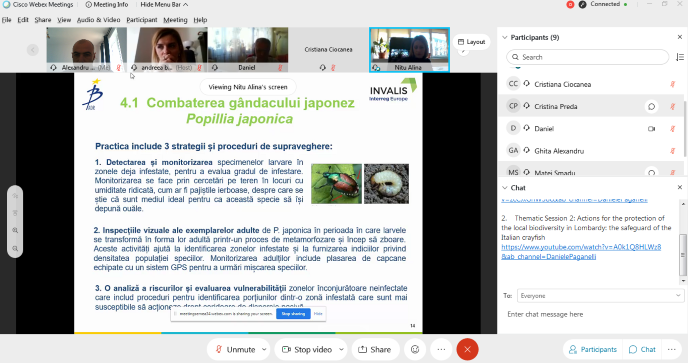Image resolution: width=688 pixels, height=363 pixels.
Task: Click the participant list sort icon
Action: [680, 57]
